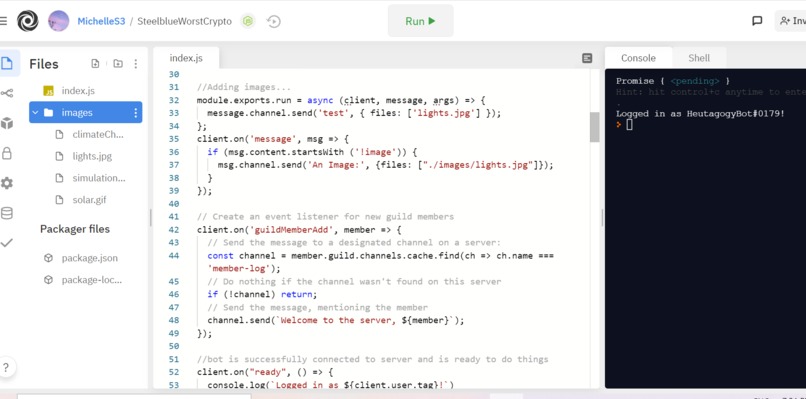The height and width of the screenshot is (399, 806).
Task: Click line number 42 in gutter
Action: pyautogui.click(x=174, y=230)
